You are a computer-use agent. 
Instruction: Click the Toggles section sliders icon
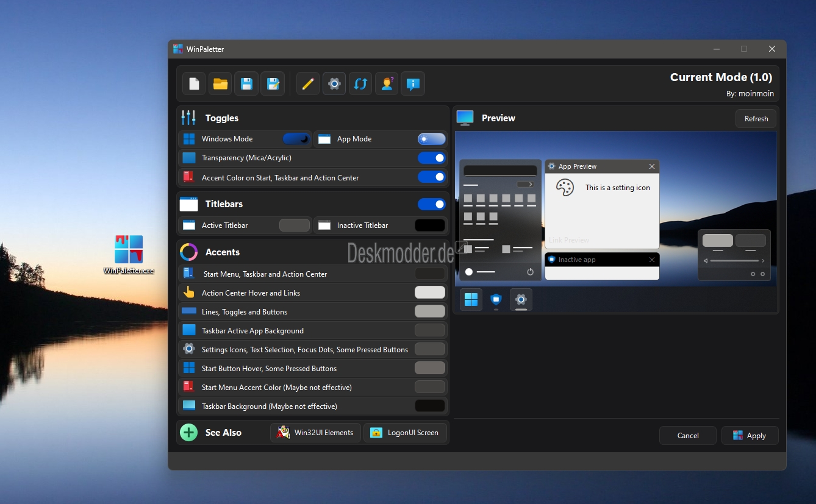(189, 118)
